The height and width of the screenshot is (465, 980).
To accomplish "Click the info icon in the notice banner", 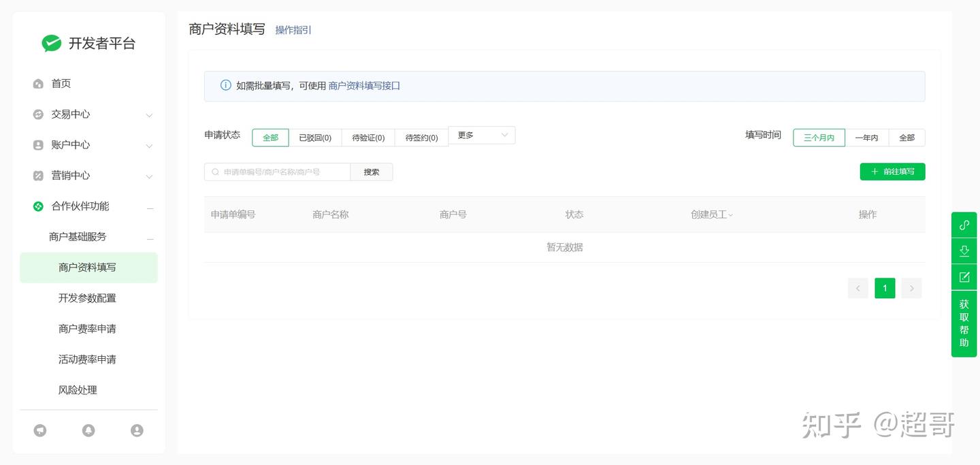I will point(226,86).
